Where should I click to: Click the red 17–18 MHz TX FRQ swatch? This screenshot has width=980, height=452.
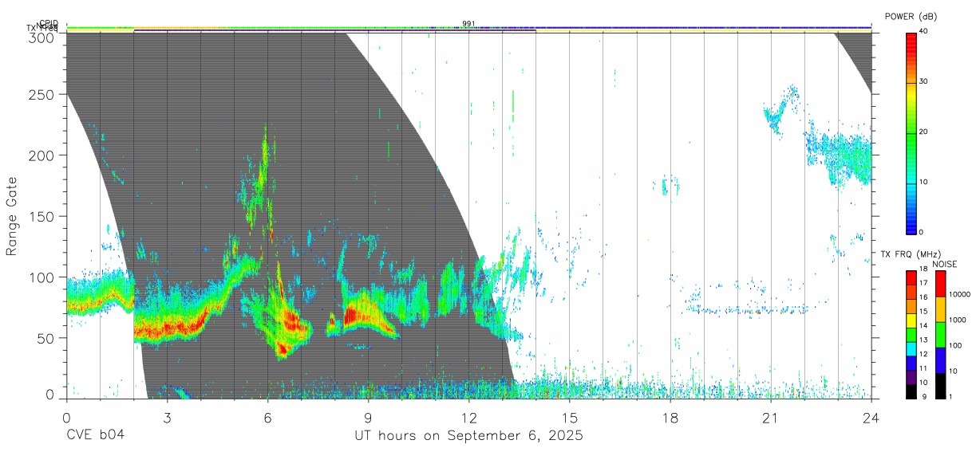tap(911, 278)
